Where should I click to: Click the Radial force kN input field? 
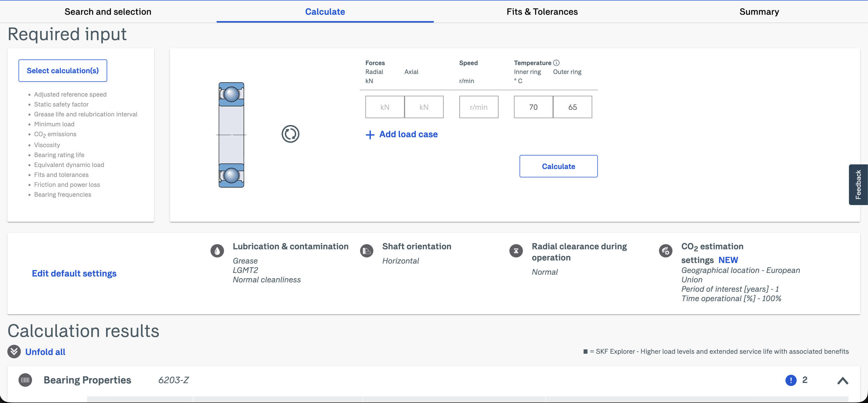(385, 107)
